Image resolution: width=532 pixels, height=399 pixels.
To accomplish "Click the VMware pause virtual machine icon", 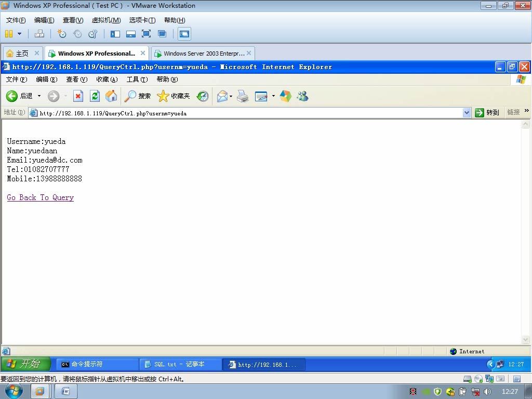I will (9, 34).
